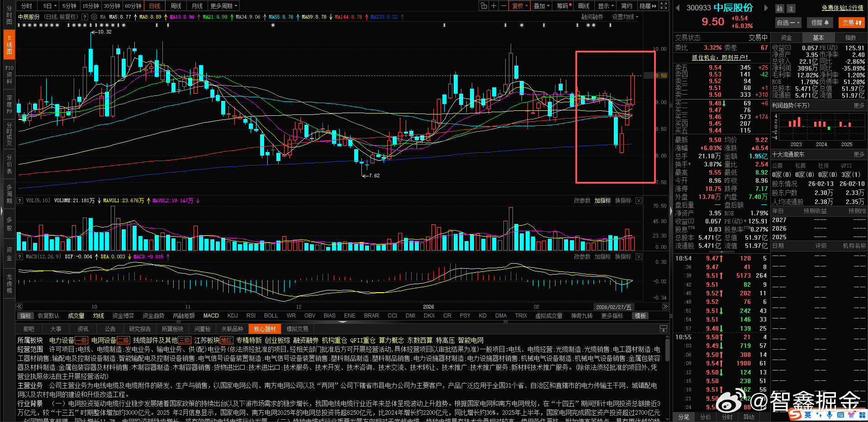Image resolution: width=868 pixels, height=422 pixels.
Task: Select the 画线 drawing tool
Action: pos(583,5)
